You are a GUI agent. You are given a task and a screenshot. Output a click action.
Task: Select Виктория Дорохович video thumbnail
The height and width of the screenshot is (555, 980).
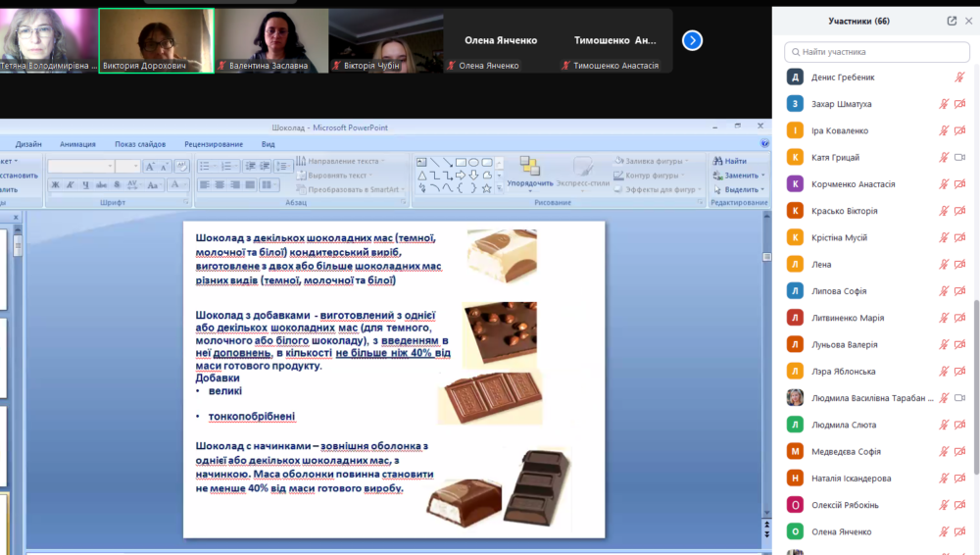(x=156, y=40)
